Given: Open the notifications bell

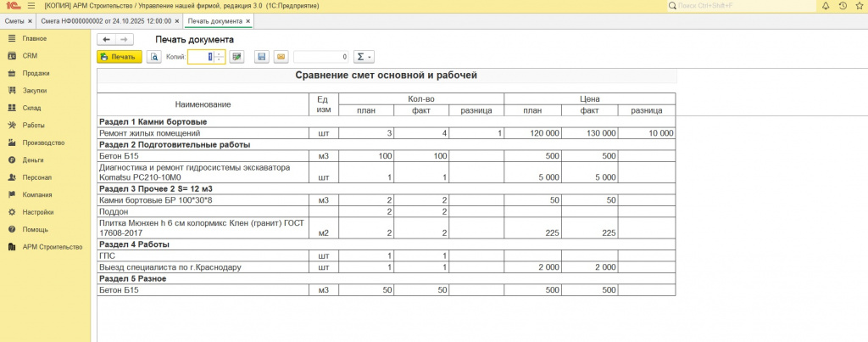Looking at the screenshot, I should (826, 6).
